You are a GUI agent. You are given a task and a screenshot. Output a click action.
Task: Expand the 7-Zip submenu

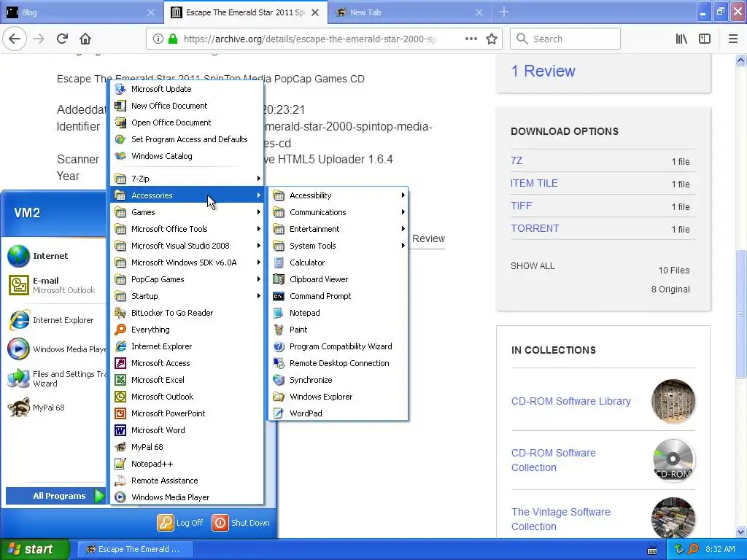187,179
